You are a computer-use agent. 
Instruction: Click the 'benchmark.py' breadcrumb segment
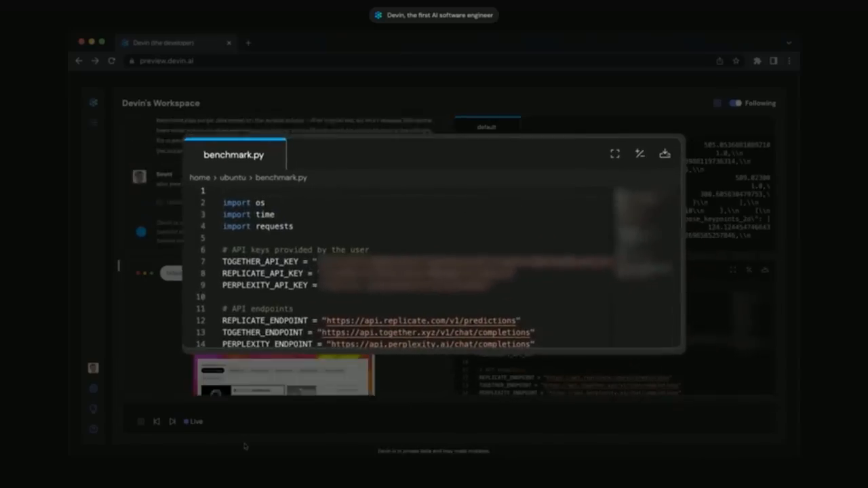coord(281,178)
